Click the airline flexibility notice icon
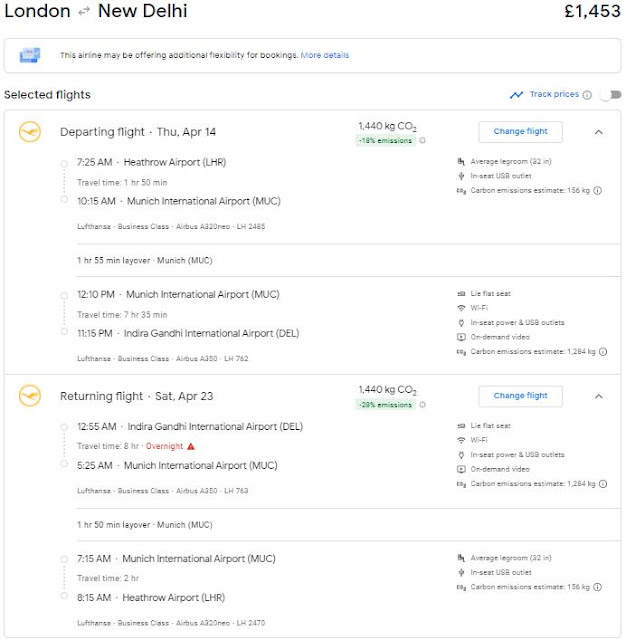The width and height of the screenshot is (626, 640). tap(29, 55)
